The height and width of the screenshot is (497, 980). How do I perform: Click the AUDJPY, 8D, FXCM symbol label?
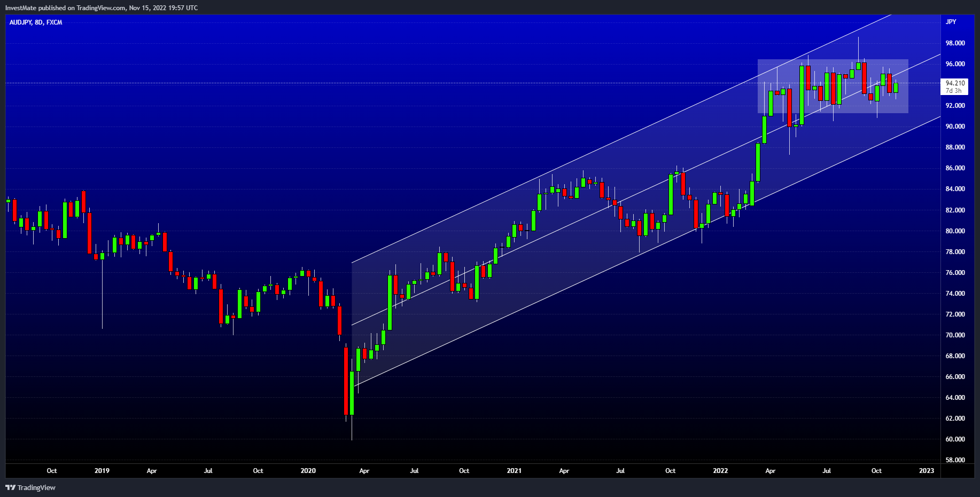pyautogui.click(x=36, y=22)
